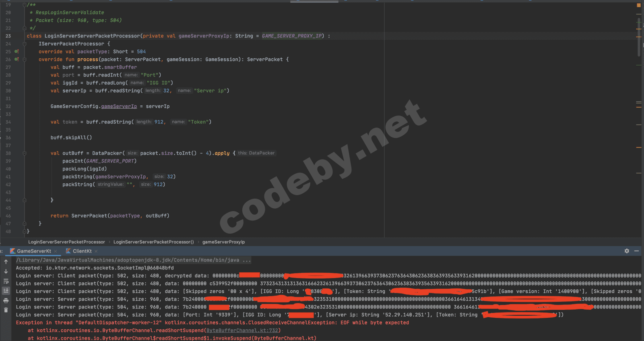Click fold end marker at line 47
Screen dimensions: 644x341
(25, 224)
